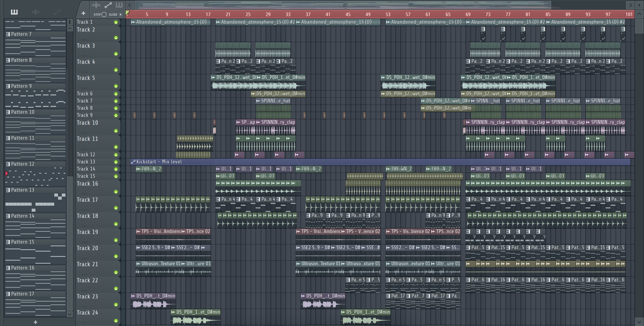Click bar 69 on the timeline ruler

click(x=468, y=14)
